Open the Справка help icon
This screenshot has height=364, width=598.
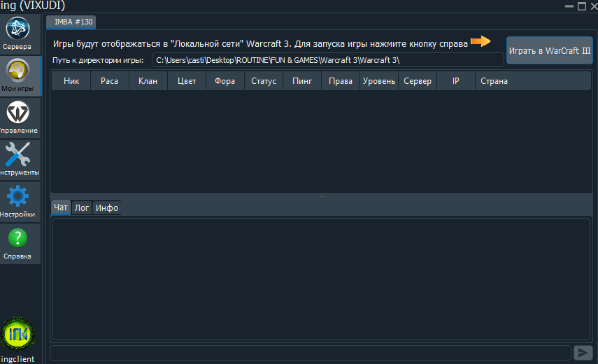pyautogui.click(x=17, y=244)
